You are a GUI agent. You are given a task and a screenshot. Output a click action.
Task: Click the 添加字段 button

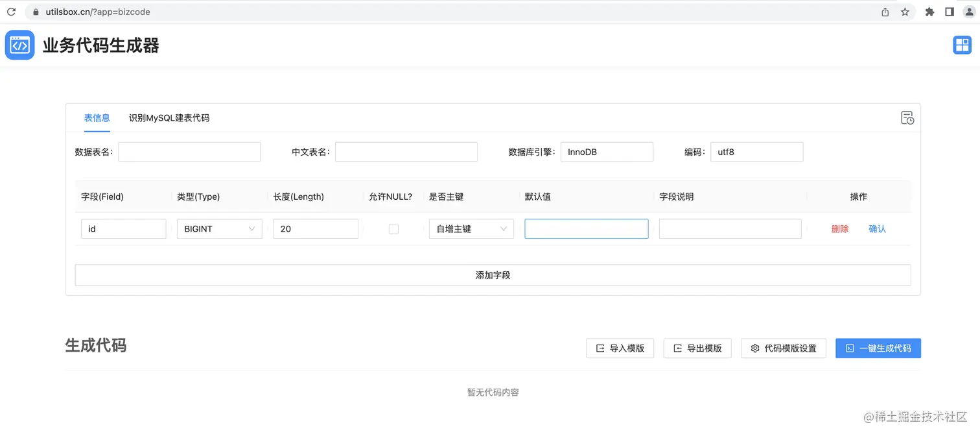(x=493, y=275)
